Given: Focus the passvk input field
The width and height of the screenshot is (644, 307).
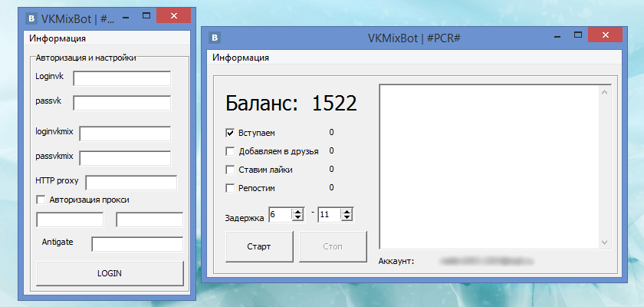Looking at the screenshot, I should (x=122, y=103).
